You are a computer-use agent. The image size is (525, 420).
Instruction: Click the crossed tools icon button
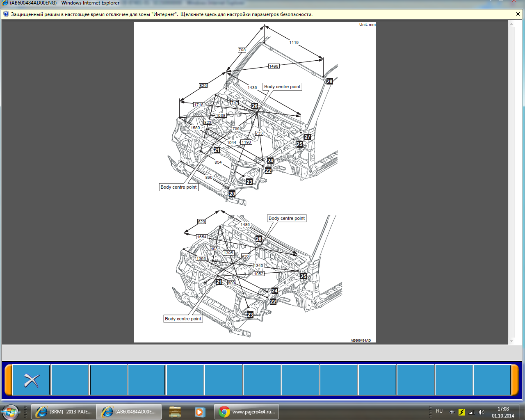tap(31, 380)
